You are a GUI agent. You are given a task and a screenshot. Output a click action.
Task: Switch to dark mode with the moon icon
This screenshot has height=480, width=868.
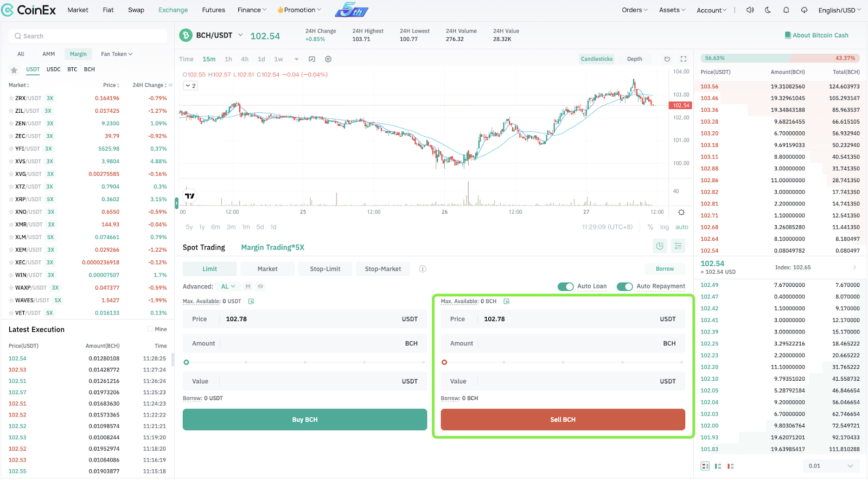pyautogui.click(x=768, y=10)
